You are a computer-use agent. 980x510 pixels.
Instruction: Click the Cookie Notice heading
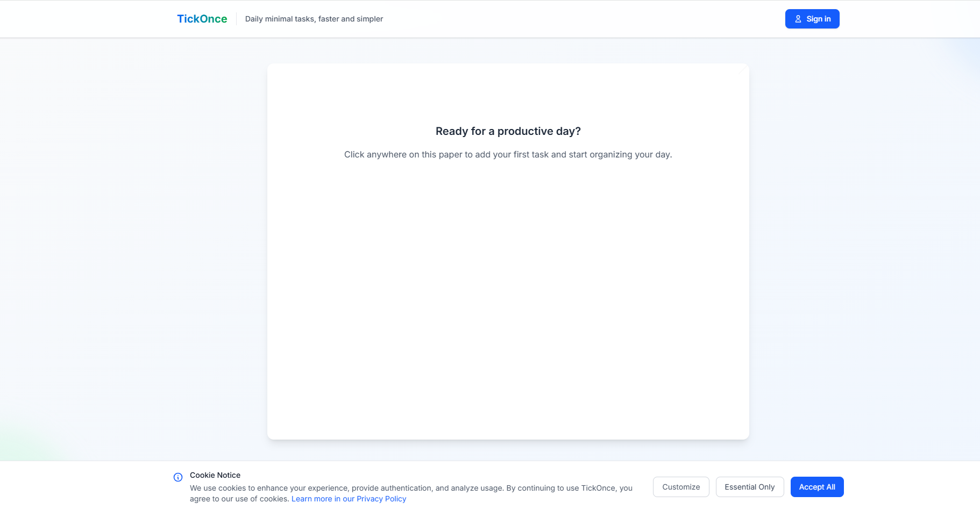[215, 475]
